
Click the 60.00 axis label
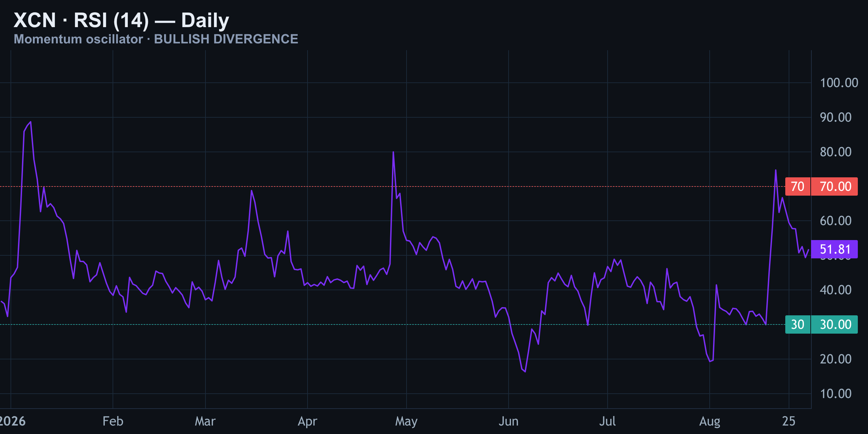click(835, 221)
